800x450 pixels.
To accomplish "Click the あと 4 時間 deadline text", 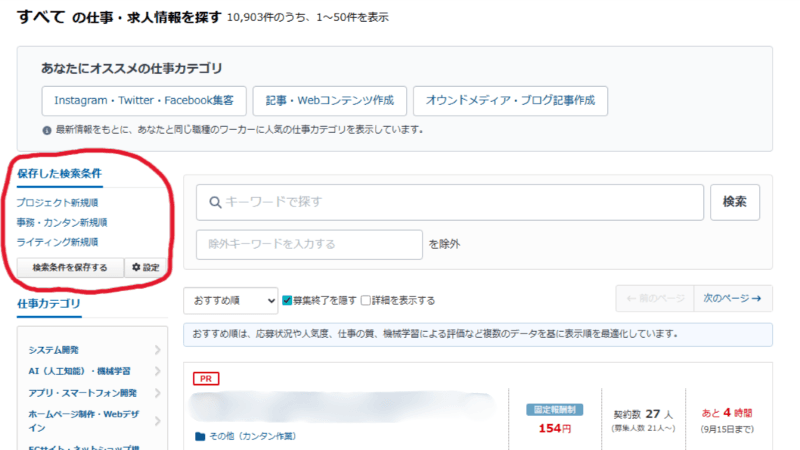I will (727, 413).
